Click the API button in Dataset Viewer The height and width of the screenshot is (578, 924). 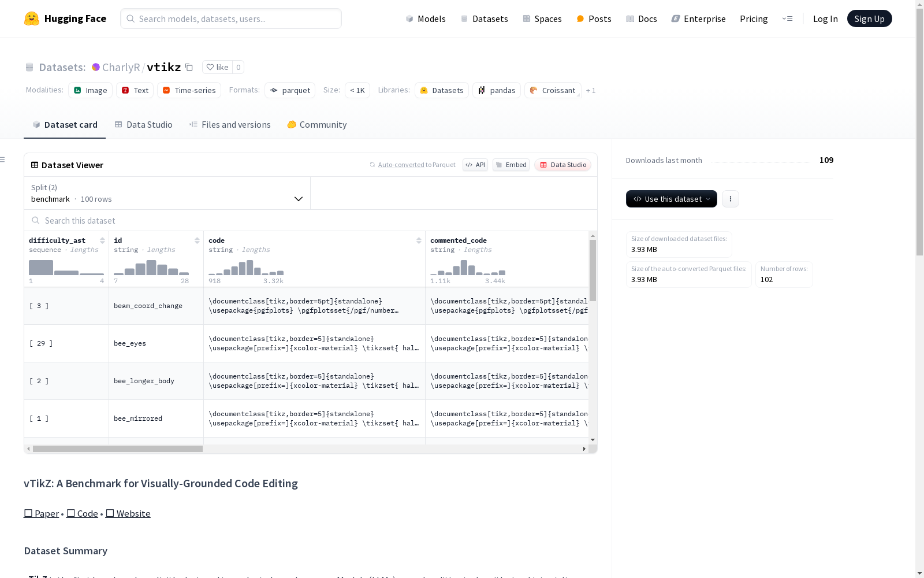[475, 165]
